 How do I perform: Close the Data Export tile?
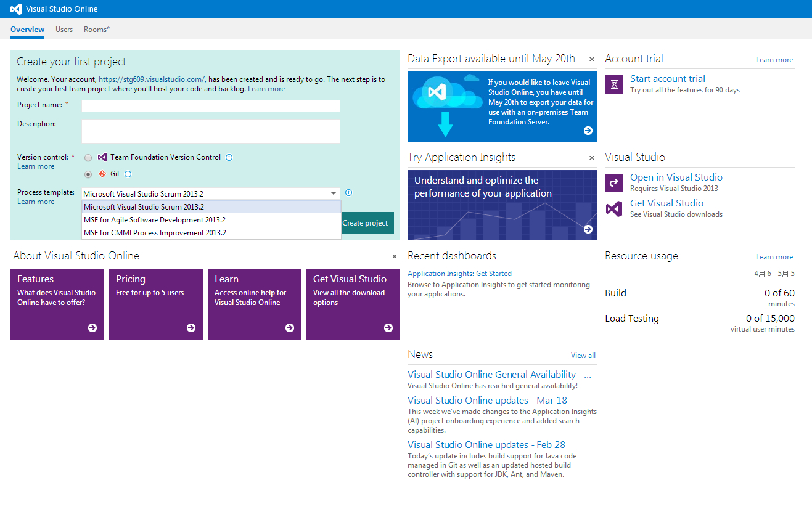(x=592, y=59)
